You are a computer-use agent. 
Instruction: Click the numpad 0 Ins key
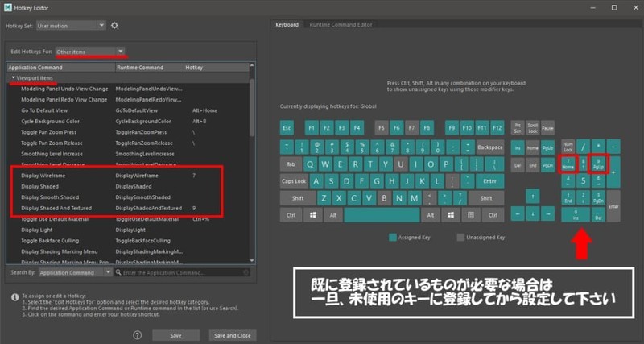(576, 214)
